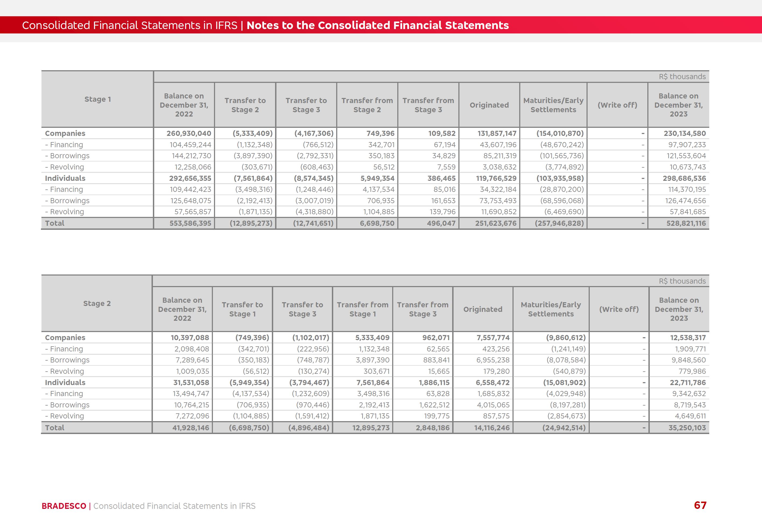Click Transfer from Stage 1 column header
This screenshot has width=762, height=532.
(362, 309)
